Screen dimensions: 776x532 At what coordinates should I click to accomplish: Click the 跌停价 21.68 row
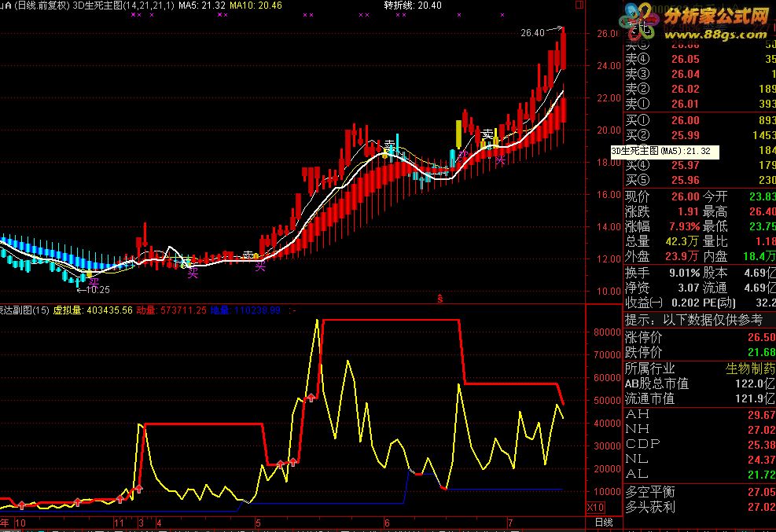point(699,352)
